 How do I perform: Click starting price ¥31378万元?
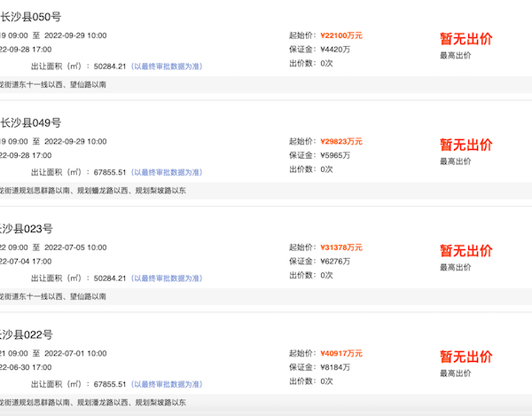[x=341, y=247]
